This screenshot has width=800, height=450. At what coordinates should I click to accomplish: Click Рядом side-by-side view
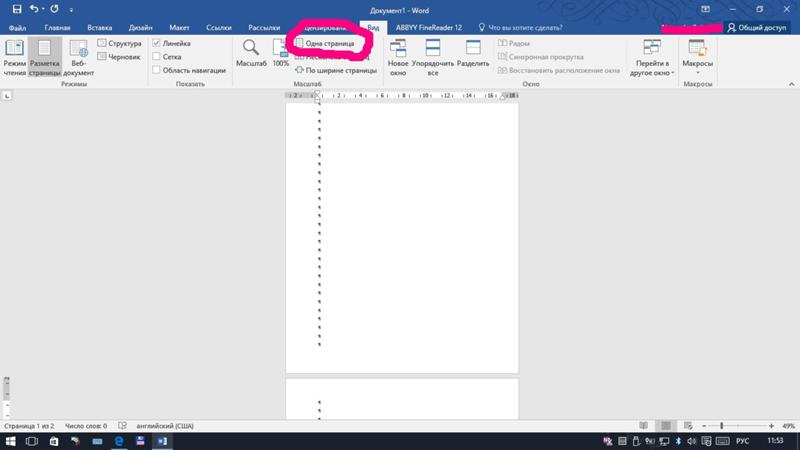click(x=514, y=43)
